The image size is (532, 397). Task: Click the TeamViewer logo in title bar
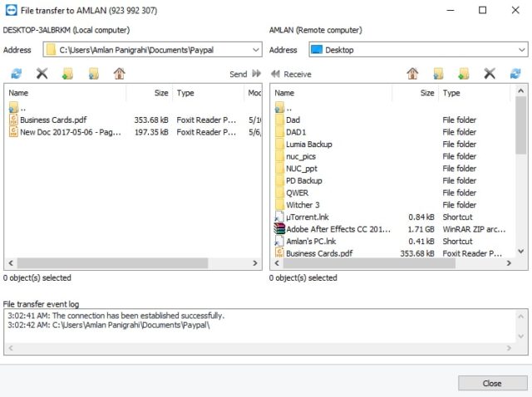(11, 10)
